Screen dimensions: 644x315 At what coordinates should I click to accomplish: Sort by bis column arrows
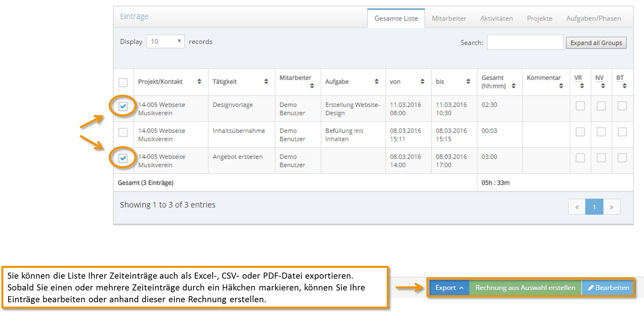[468, 81]
